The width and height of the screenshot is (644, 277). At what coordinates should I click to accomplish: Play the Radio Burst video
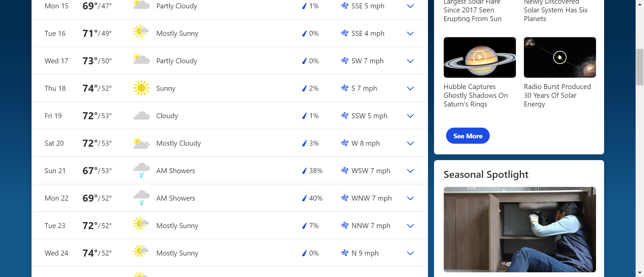click(560, 57)
